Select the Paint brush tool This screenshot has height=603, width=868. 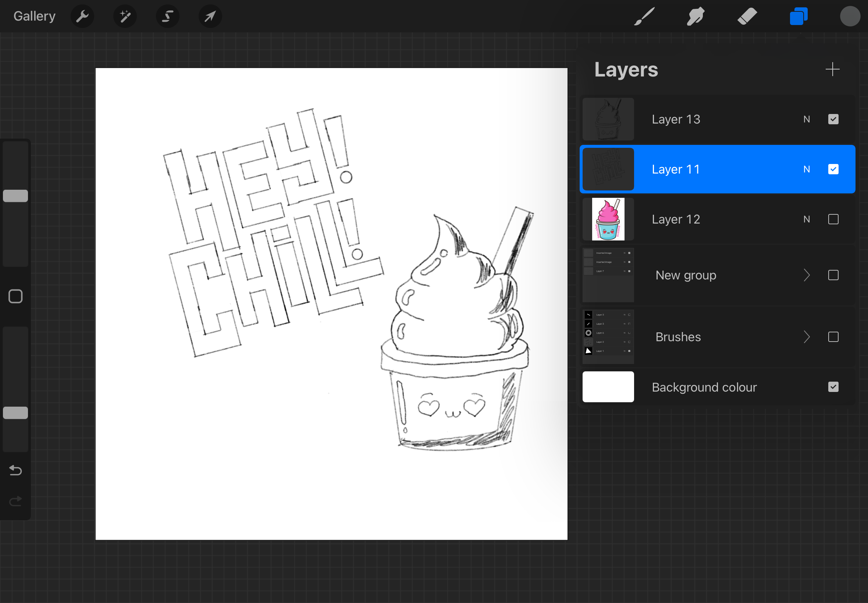644,16
